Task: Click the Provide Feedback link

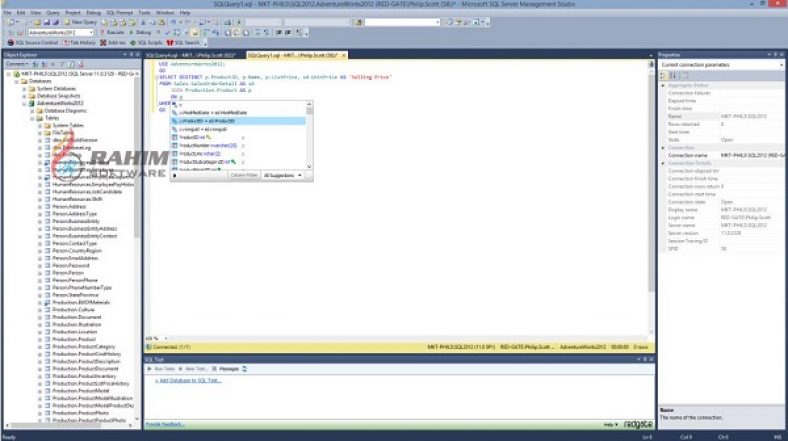Action: tap(165, 425)
